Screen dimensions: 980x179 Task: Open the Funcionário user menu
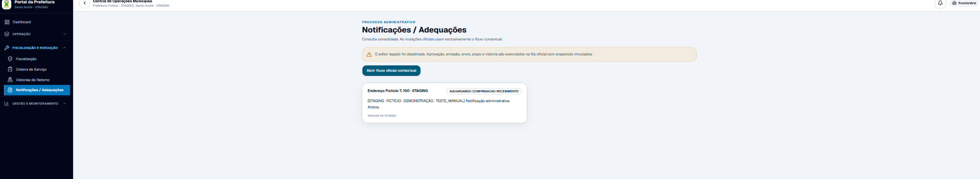click(964, 3)
